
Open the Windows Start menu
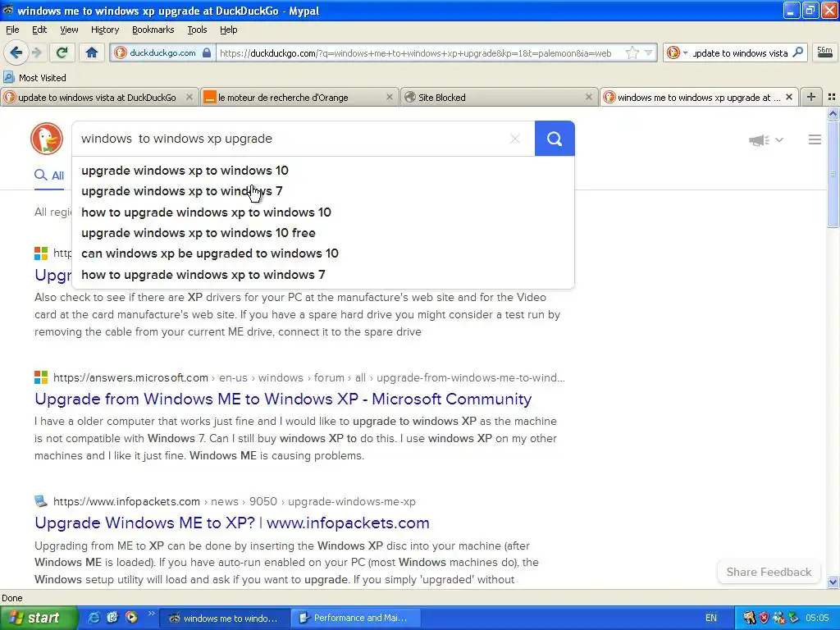click(38, 618)
